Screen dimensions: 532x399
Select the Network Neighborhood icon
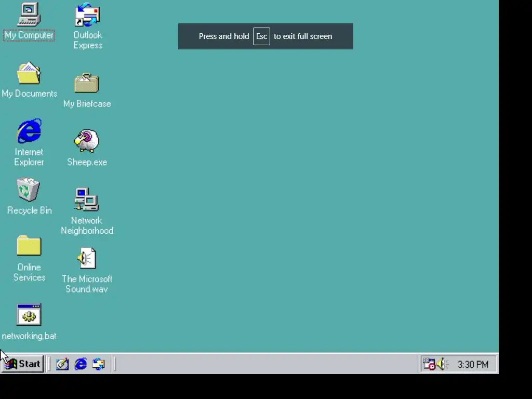pos(87,199)
